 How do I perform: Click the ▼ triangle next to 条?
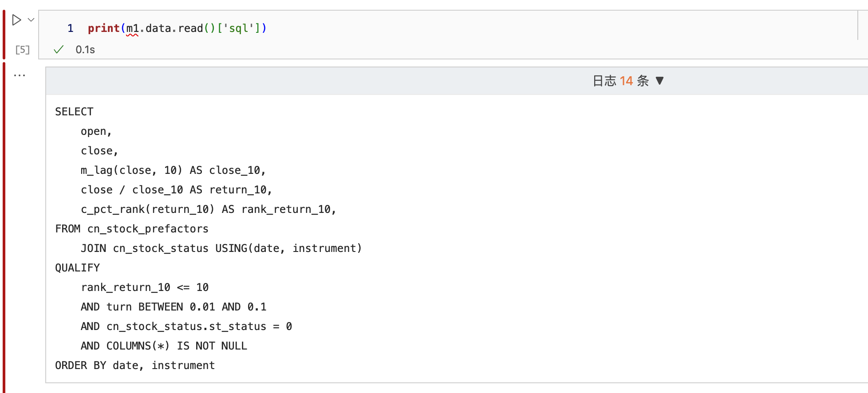tap(659, 81)
